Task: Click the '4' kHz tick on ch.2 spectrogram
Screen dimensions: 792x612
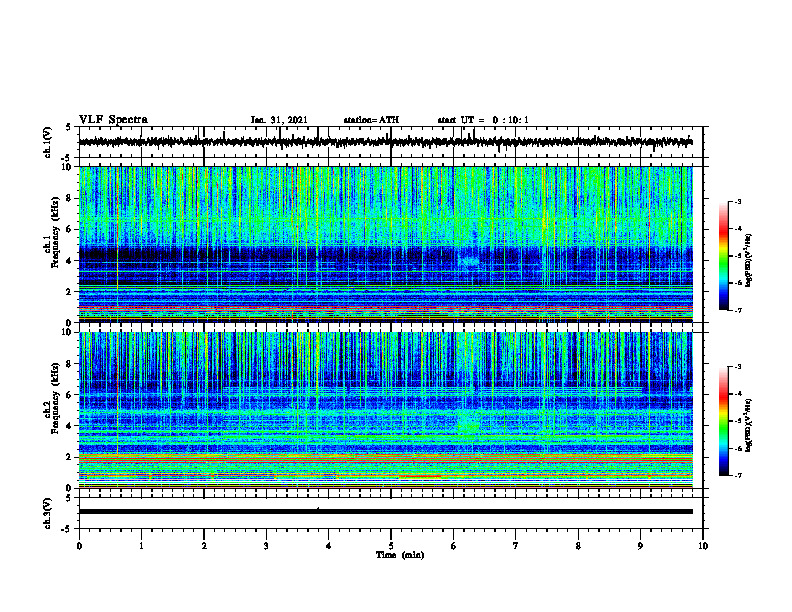Action: click(70, 426)
